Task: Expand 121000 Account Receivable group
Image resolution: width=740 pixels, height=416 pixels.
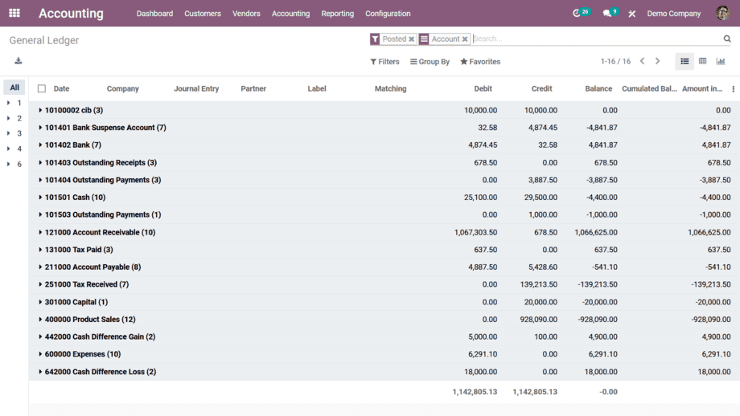Action: click(x=100, y=232)
